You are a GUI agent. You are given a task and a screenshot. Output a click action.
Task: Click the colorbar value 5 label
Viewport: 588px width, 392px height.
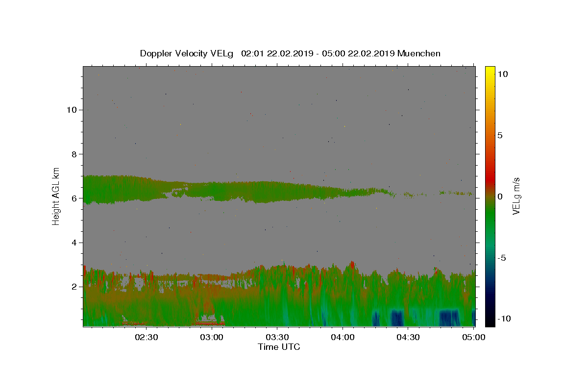point(500,135)
